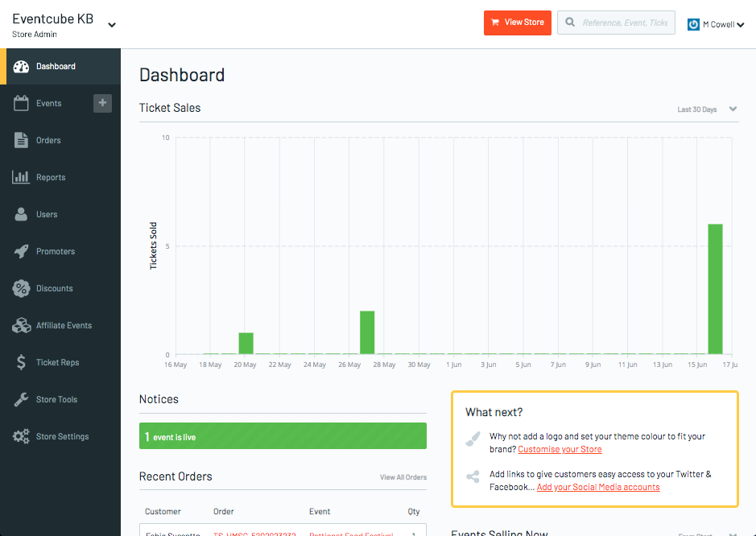Click the Orders document icon
The width and height of the screenshot is (756, 536).
pyautogui.click(x=23, y=140)
